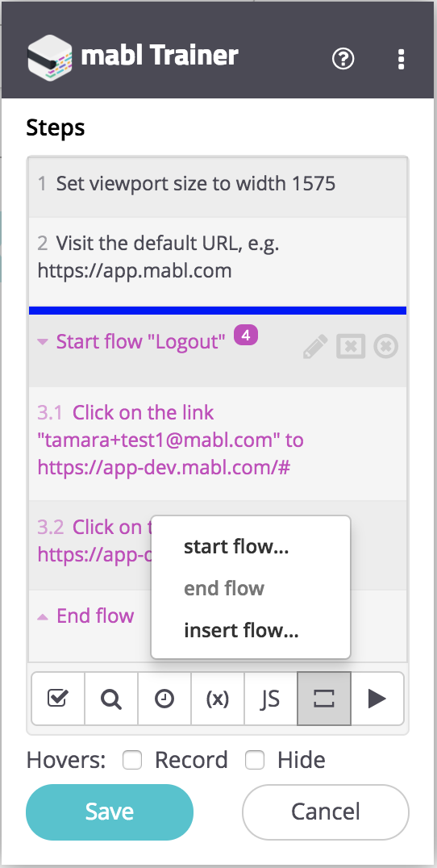This screenshot has height=868, width=437.
Task: Click the flow brackets toolbar icon
Action: (x=323, y=699)
